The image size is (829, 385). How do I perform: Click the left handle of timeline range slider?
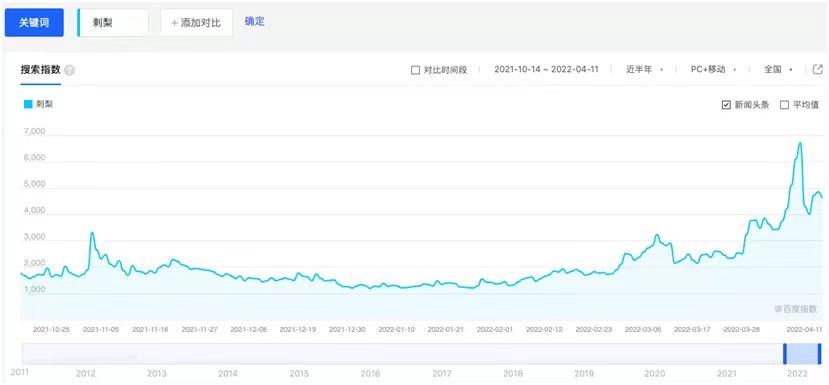tap(785, 354)
